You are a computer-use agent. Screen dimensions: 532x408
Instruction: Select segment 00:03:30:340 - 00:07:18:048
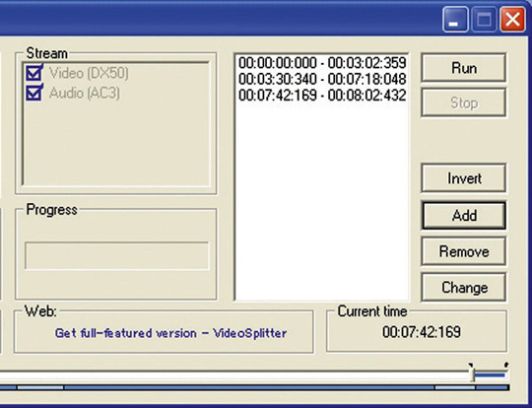tap(322, 79)
